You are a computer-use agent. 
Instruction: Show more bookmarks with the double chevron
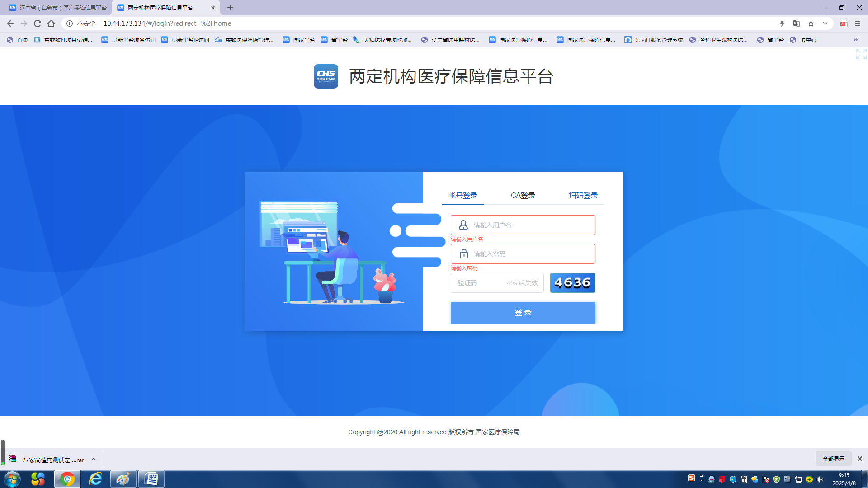click(x=856, y=40)
